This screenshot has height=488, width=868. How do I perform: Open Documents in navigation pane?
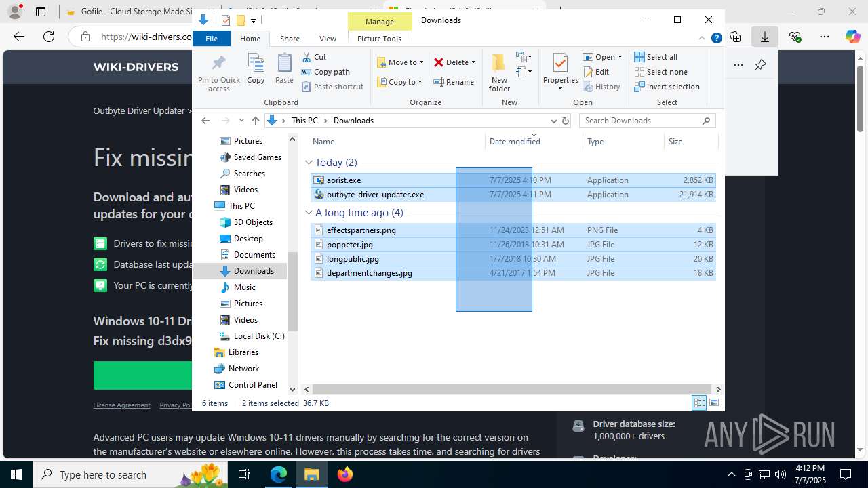pos(248,255)
